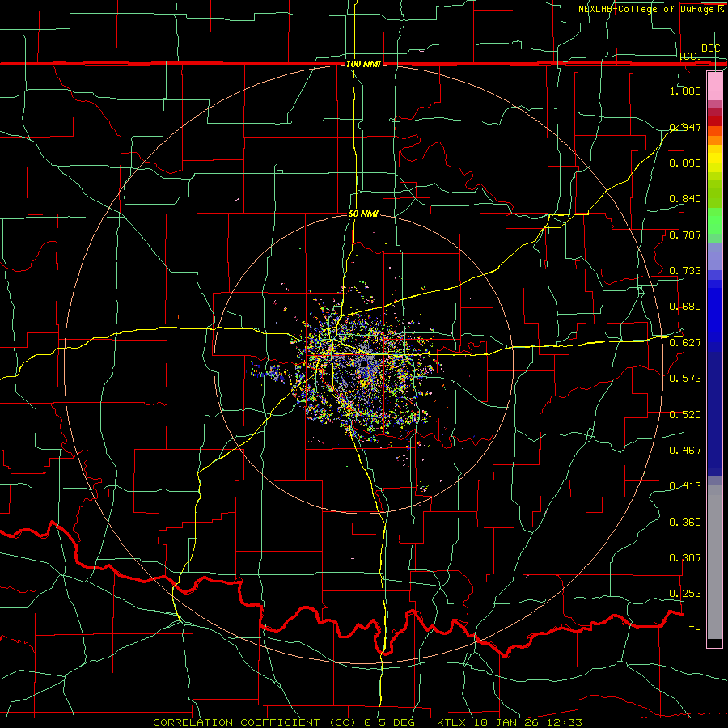This screenshot has height=728, width=728.
Task: Click the 0.947 color scale value
Action: 685,127
